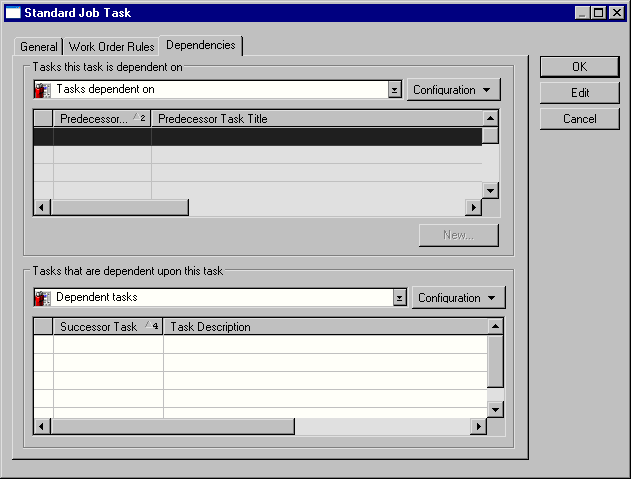Viewport: 631px width, 479px height.
Task: Click right arrow of predecessor grid horizontal scrollbar
Action: tap(473, 207)
